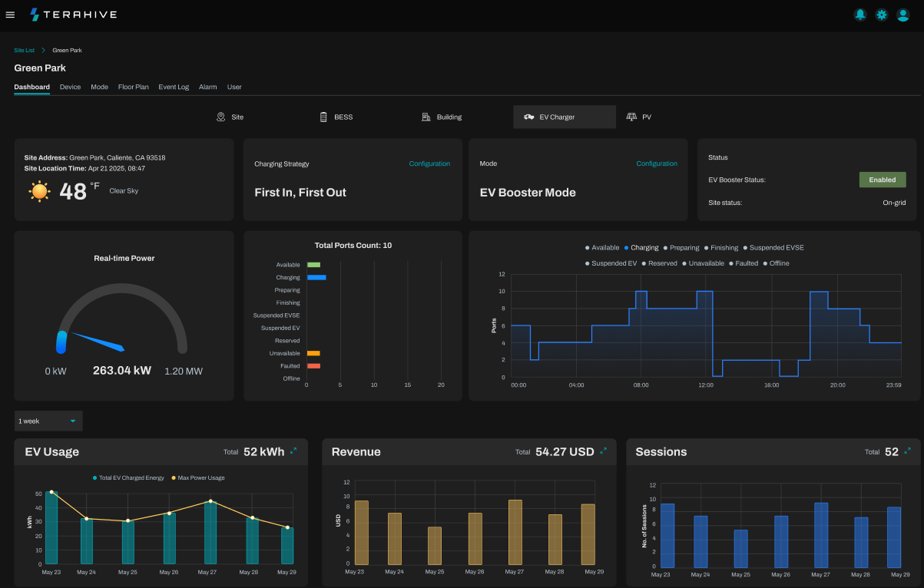Screen dimensions: 924x588
Task: Click the Clear Sky weather text
Action: point(124,190)
